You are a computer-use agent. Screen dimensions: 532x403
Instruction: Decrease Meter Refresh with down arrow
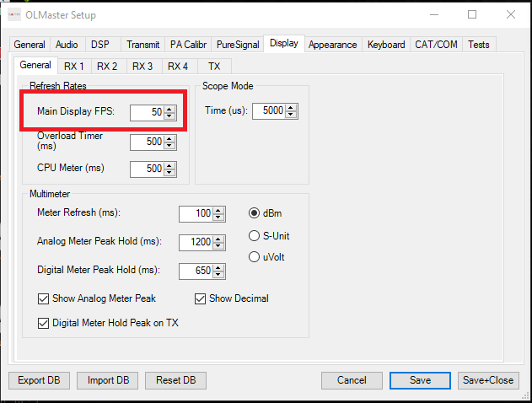click(218, 218)
